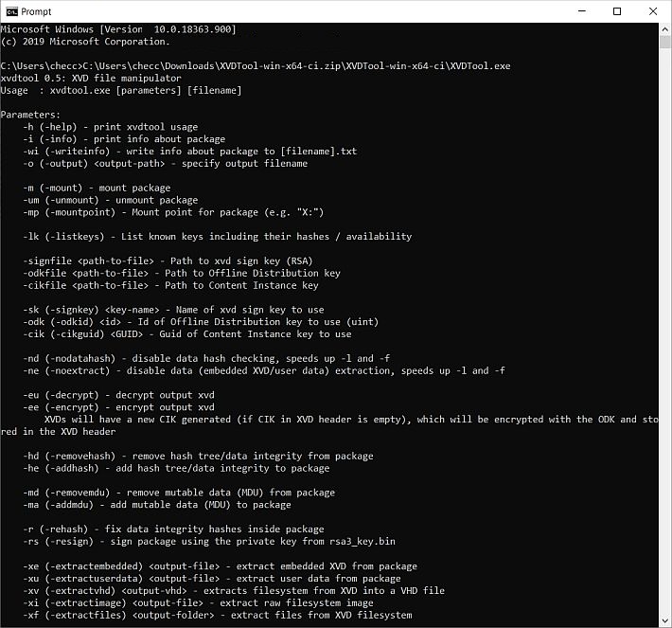Click the '-um (-unmount)' parameter line

(x=111, y=200)
